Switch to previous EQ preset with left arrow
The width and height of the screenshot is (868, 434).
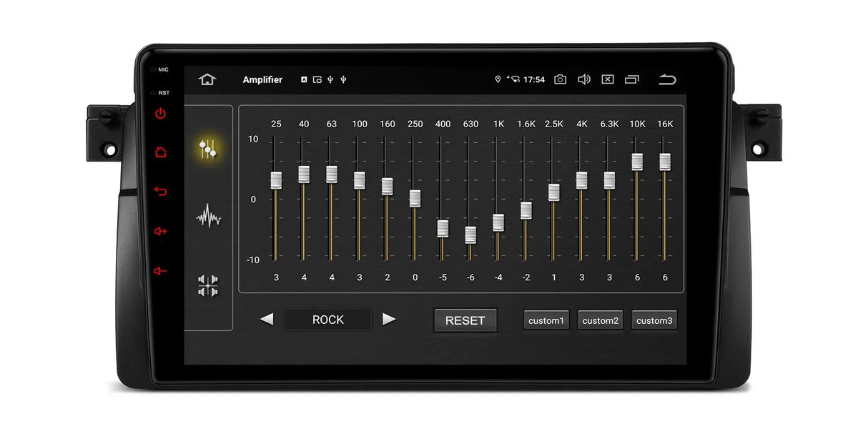point(267,319)
